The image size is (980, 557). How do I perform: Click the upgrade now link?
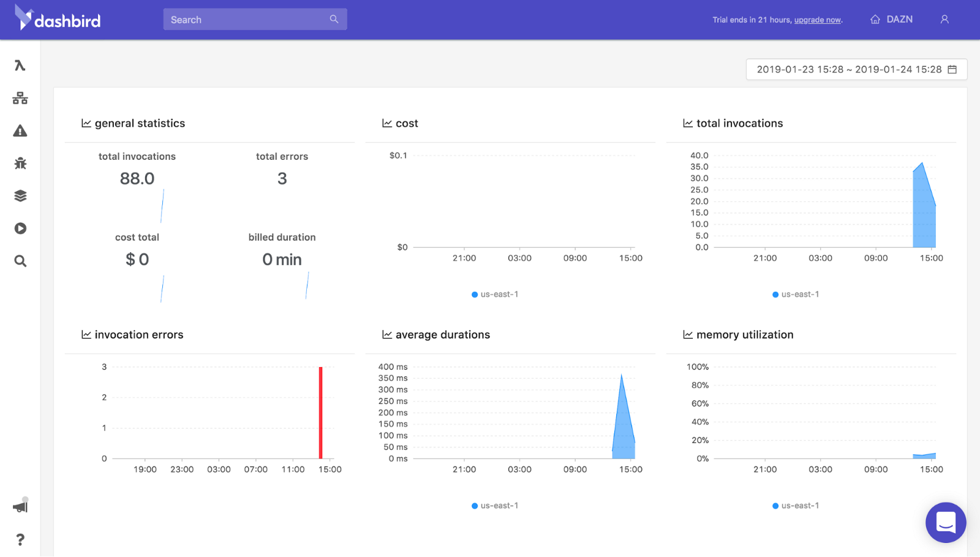click(818, 20)
